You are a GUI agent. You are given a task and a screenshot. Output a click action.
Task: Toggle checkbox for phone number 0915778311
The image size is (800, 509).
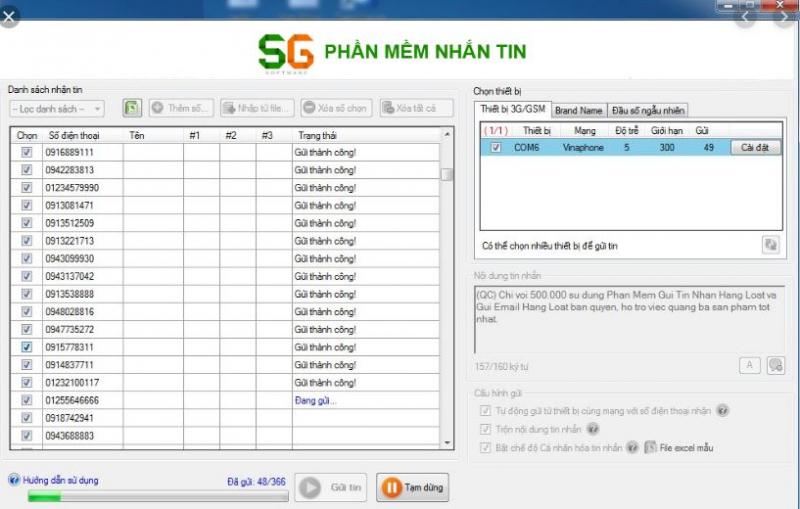pyautogui.click(x=26, y=347)
